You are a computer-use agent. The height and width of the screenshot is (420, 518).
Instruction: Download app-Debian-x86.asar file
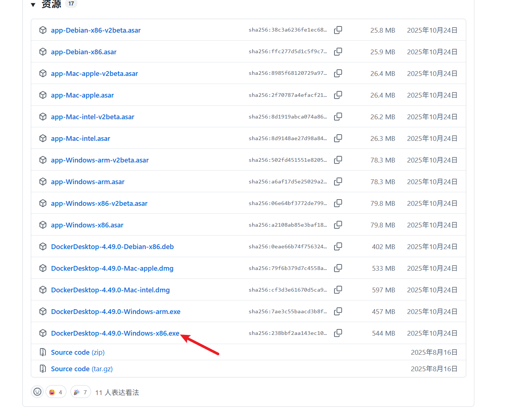pyautogui.click(x=84, y=52)
